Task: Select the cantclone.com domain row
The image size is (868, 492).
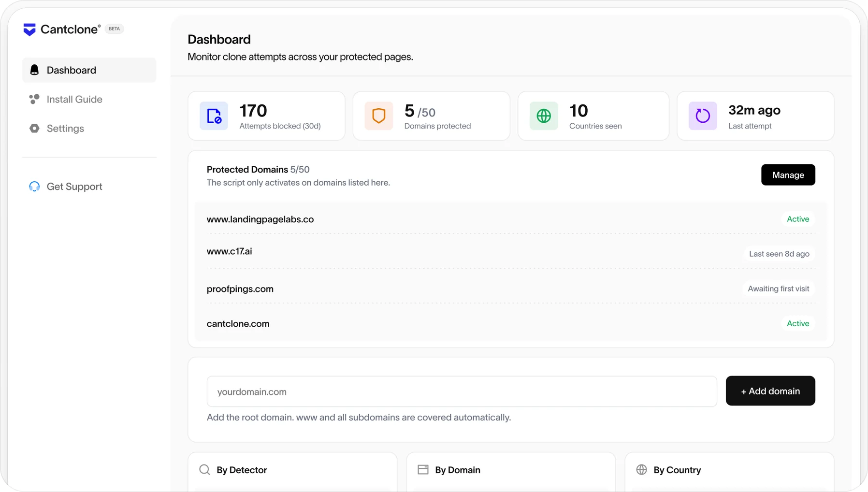Action: pos(511,324)
